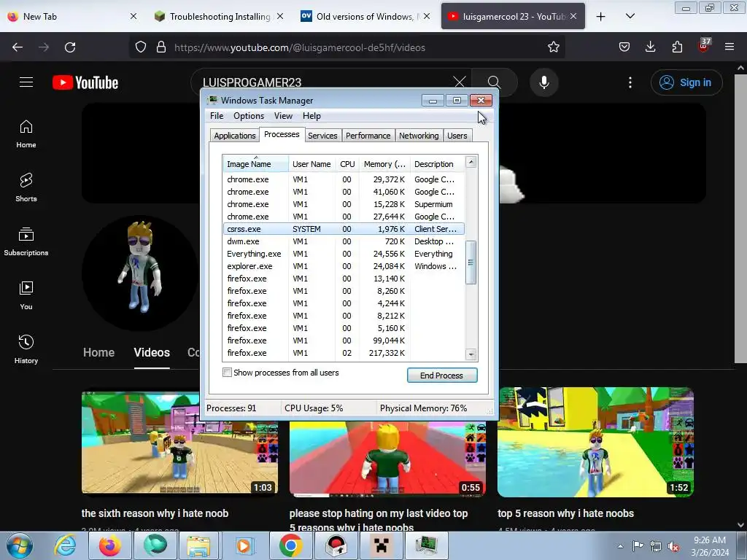Image resolution: width=747 pixels, height=560 pixels.
Task: Open the Windows Start menu orb
Action: [x=20, y=545]
